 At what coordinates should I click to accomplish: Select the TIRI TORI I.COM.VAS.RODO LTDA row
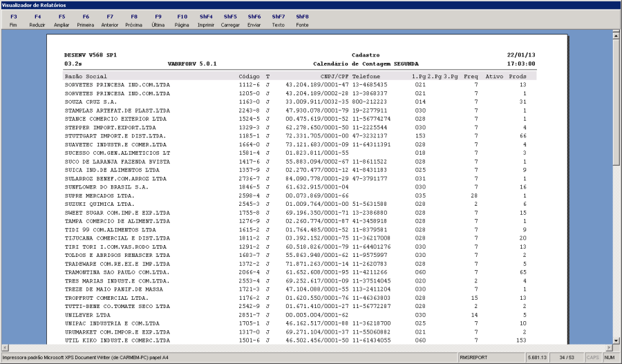(x=296, y=247)
